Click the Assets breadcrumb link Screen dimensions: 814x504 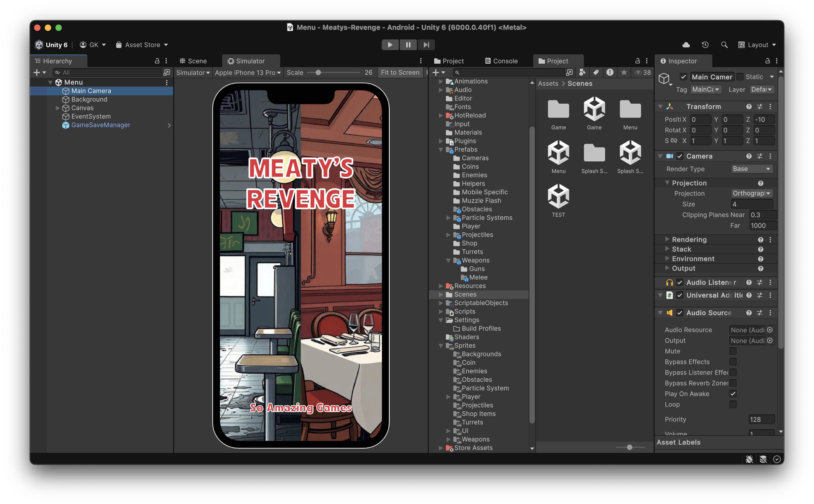click(548, 84)
